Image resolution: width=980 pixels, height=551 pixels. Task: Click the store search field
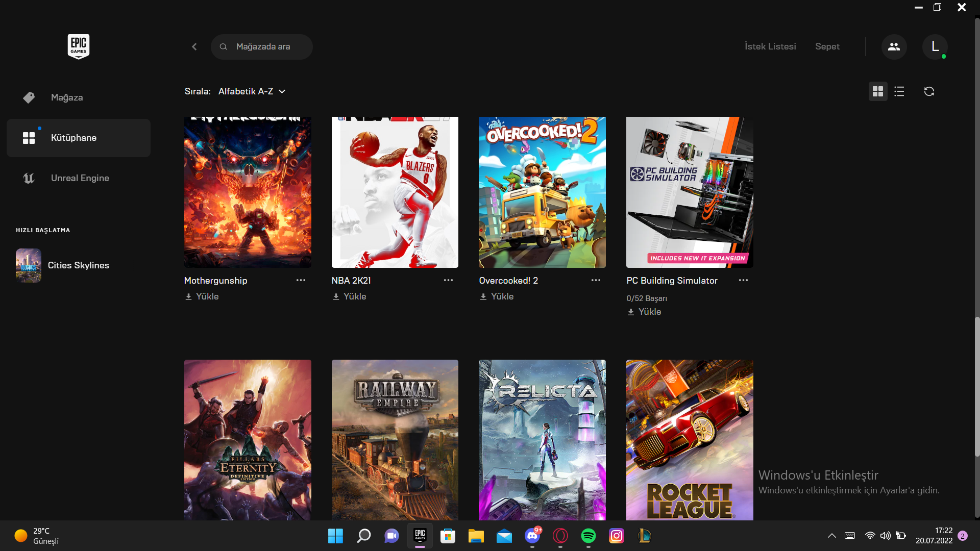pyautogui.click(x=262, y=46)
